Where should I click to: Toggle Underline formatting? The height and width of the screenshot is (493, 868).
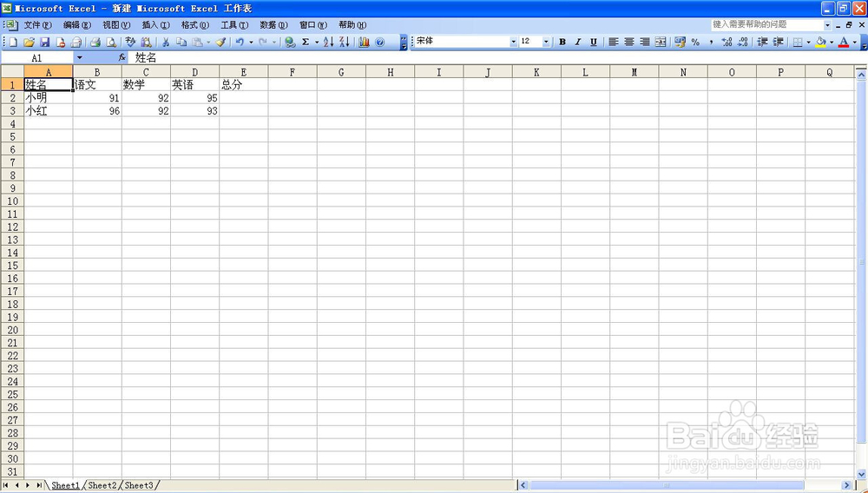[x=594, y=42]
